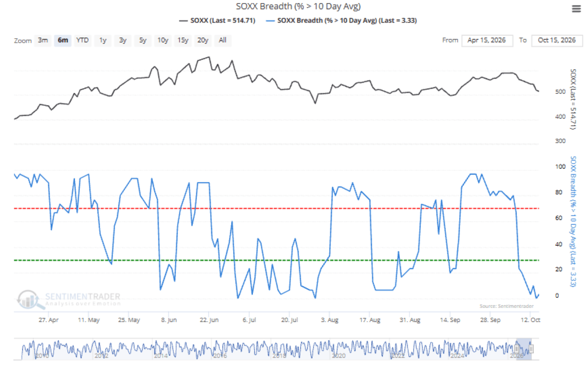
Task: Click the '14. Sep' date axis label
Action: (x=450, y=320)
